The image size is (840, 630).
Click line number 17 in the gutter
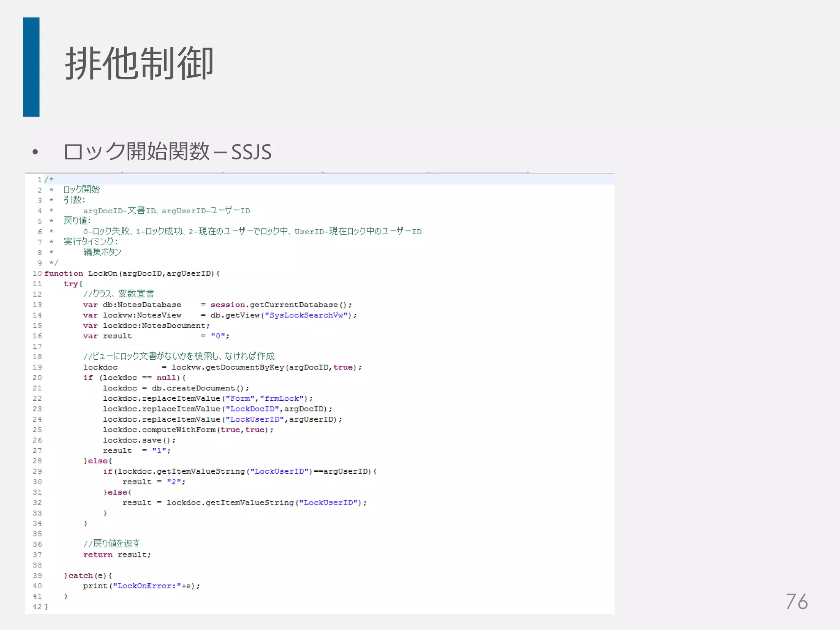pos(37,346)
